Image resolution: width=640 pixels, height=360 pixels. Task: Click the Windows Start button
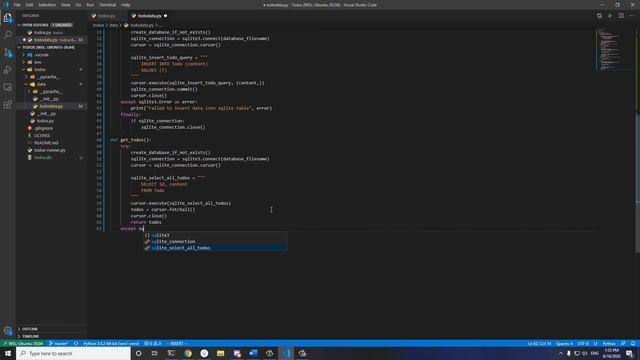(8, 353)
